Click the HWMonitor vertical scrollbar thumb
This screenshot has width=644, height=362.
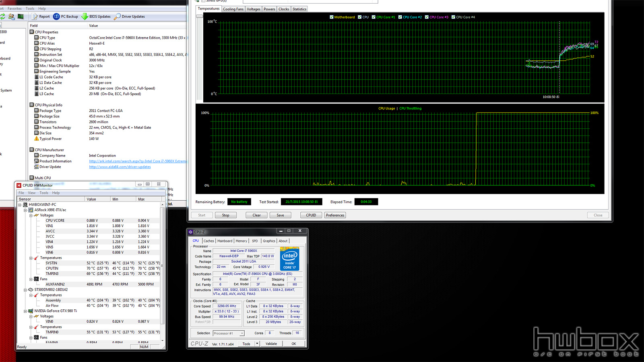(162, 265)
